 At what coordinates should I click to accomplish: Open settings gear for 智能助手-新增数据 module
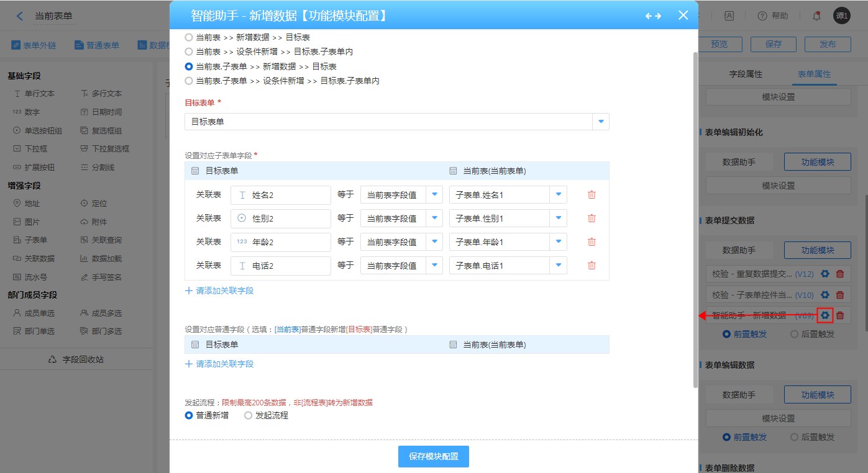tap(825, 315)
